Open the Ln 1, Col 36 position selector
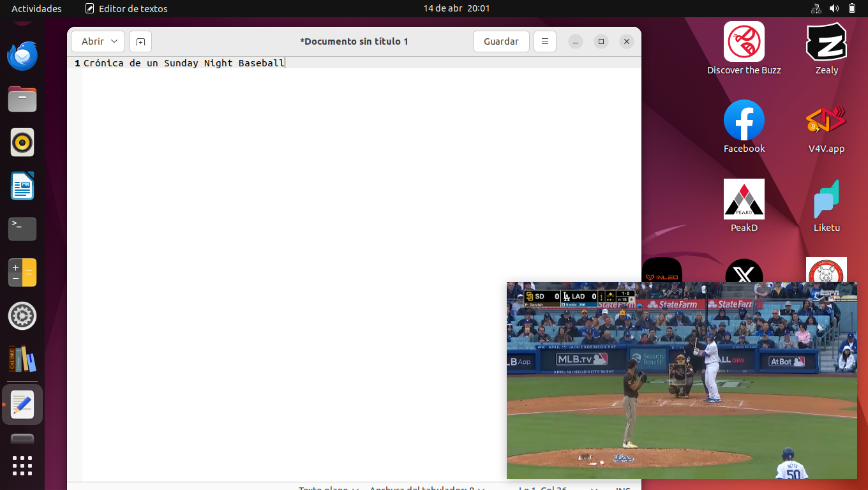 (x=558, y=489)
